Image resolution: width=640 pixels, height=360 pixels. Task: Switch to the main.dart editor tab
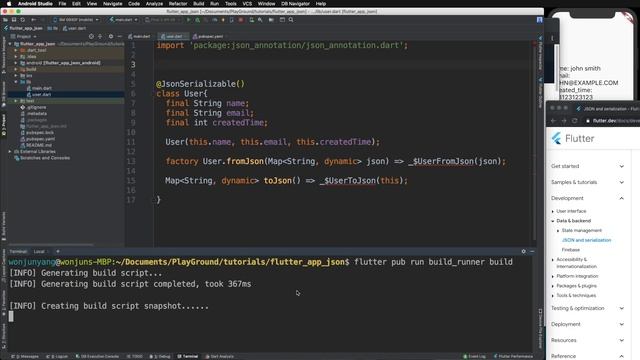pyautogui.click(x=139, y=36)
